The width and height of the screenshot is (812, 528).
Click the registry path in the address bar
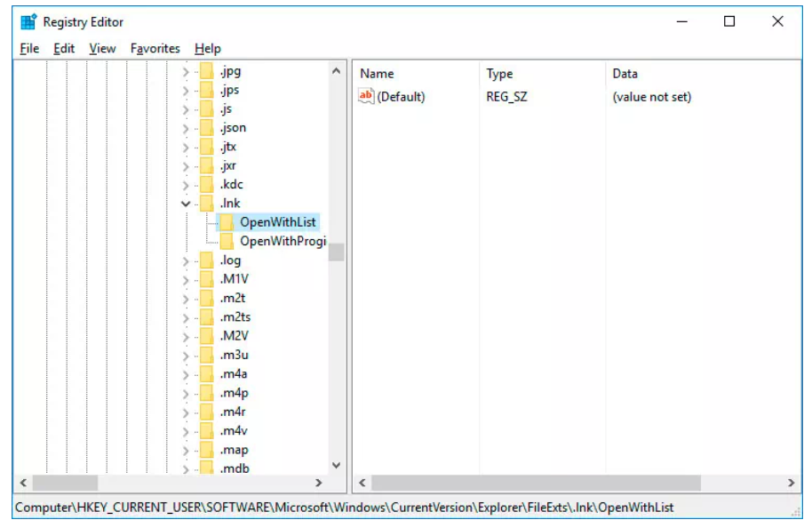pos(345,508)
